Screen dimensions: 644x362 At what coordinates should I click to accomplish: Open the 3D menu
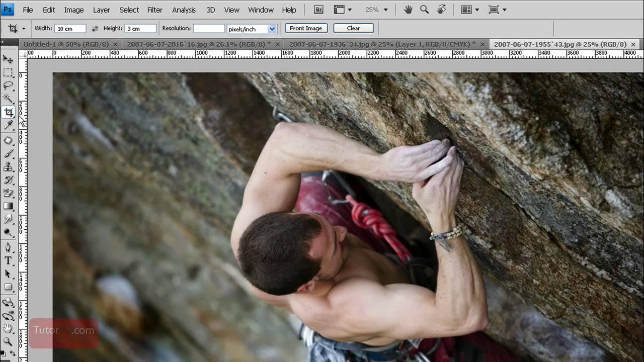coord(210,10)
